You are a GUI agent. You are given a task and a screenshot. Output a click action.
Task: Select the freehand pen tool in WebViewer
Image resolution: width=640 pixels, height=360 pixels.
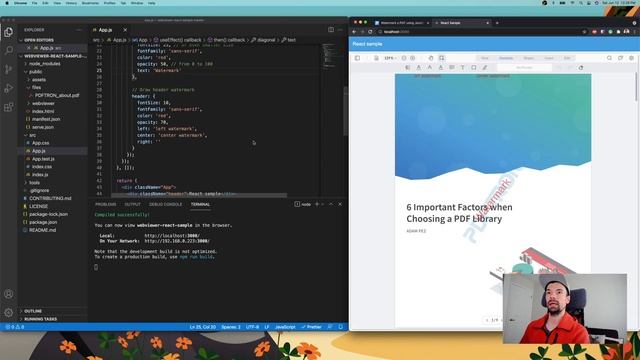(x=485, y=67)
